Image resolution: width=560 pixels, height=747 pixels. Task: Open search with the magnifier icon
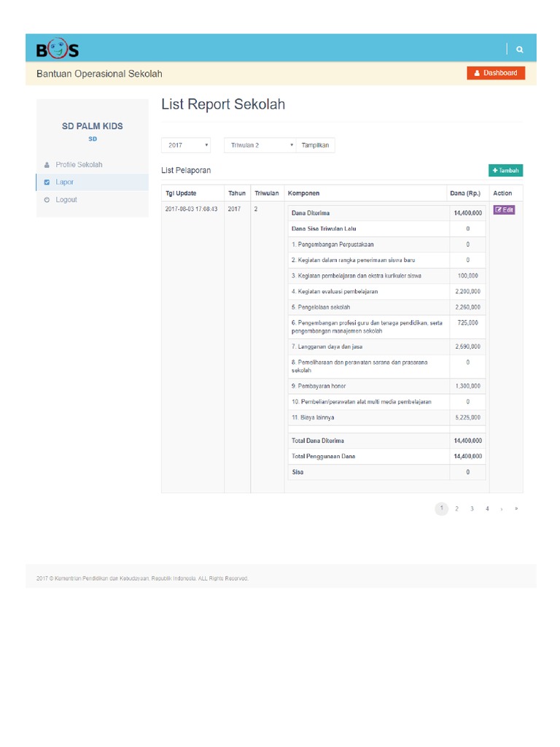[520, 50]
